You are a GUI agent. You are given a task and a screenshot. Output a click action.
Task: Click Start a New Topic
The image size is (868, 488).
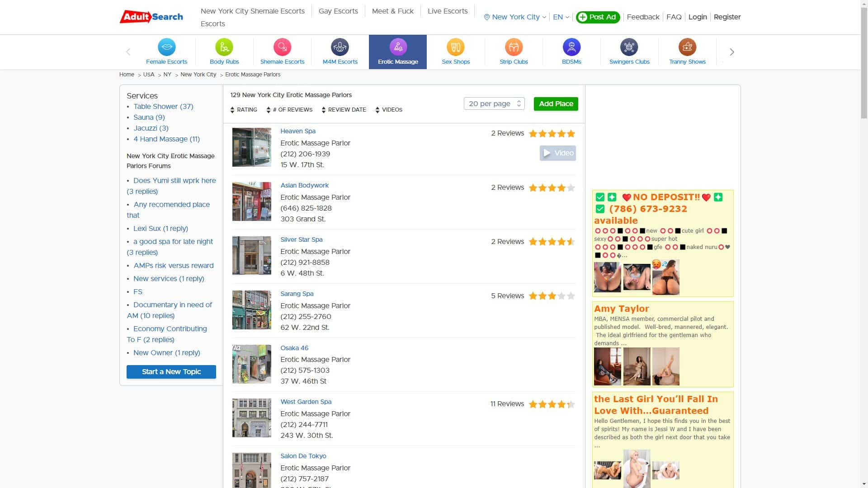(171, 371)
